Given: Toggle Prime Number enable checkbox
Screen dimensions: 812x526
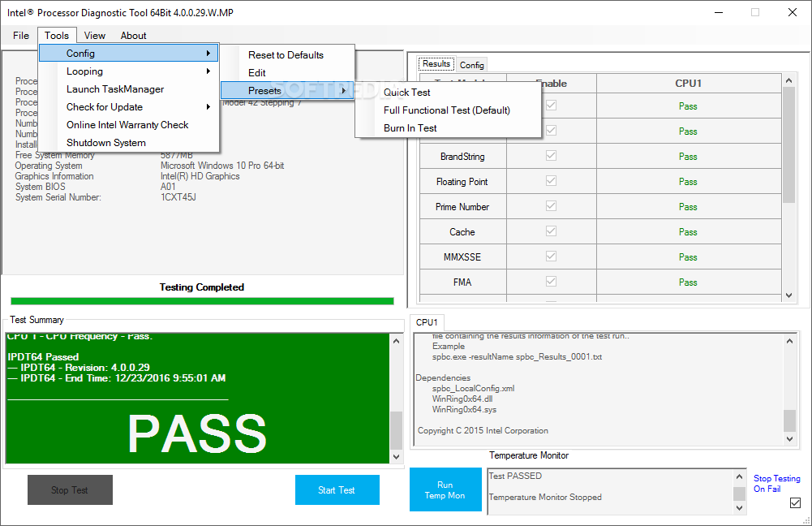Looking at the screenshot, I should pyautogui.click(x=551, y=205).
